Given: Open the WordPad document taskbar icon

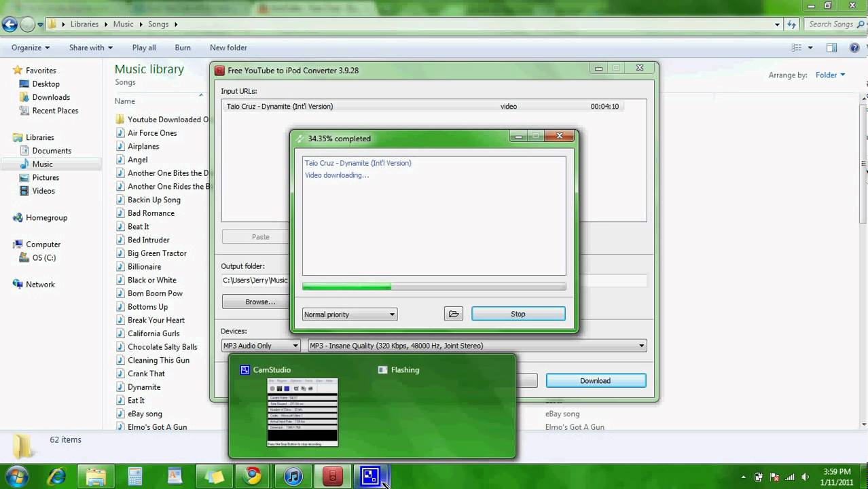Looking at the screenshot, I should [175, 476].
